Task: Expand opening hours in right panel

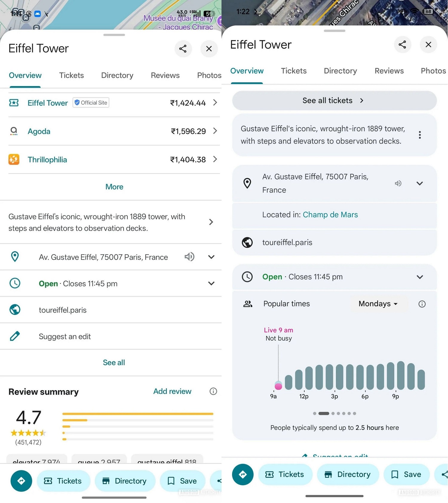Action: point(420,277)
